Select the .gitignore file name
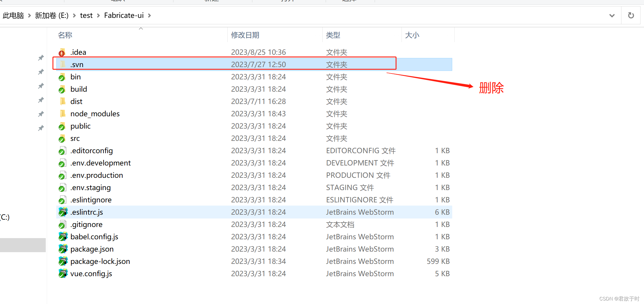This screenshot has height=304, width=644. 87,224
